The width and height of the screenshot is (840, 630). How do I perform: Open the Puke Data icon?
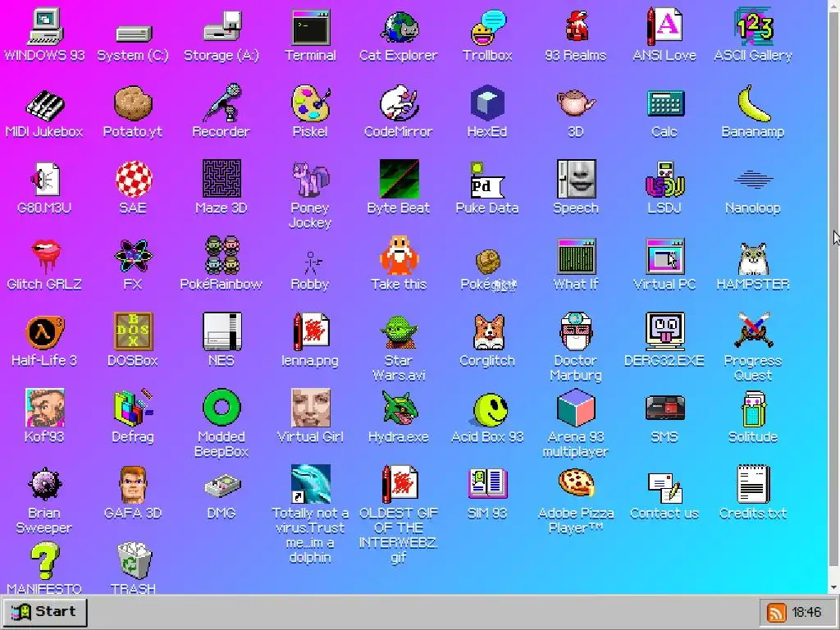pyautogui.click(x=487, y=180)
